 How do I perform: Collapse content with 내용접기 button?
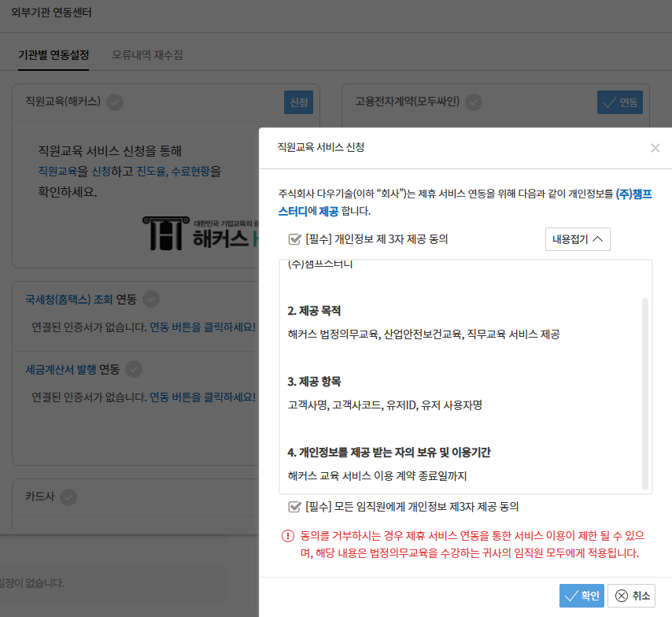tap(578, 239)
